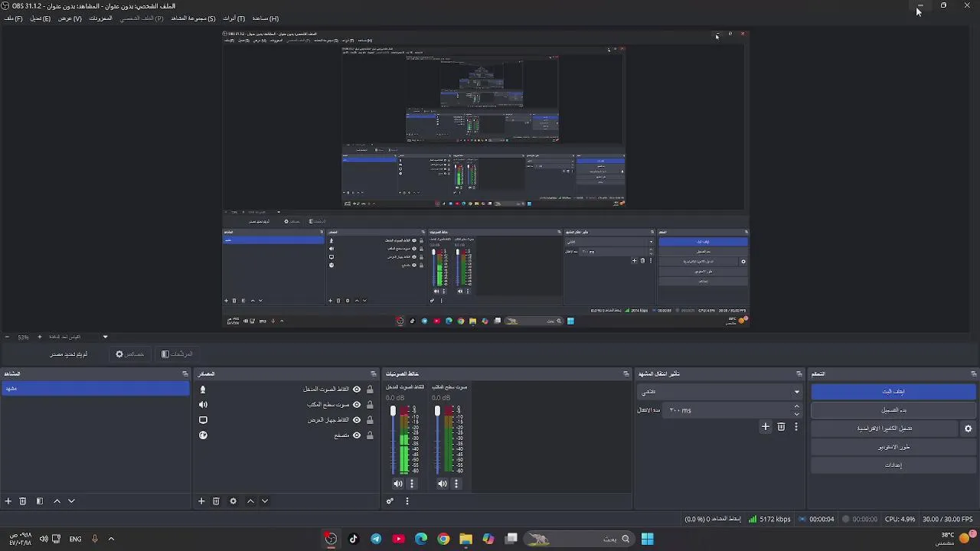Image resolution: width=980 pixels, height=551 pixels.
Task: Move scene down with Scenes panel arrow
Action: pyautogui.click(x=71, y=501)
